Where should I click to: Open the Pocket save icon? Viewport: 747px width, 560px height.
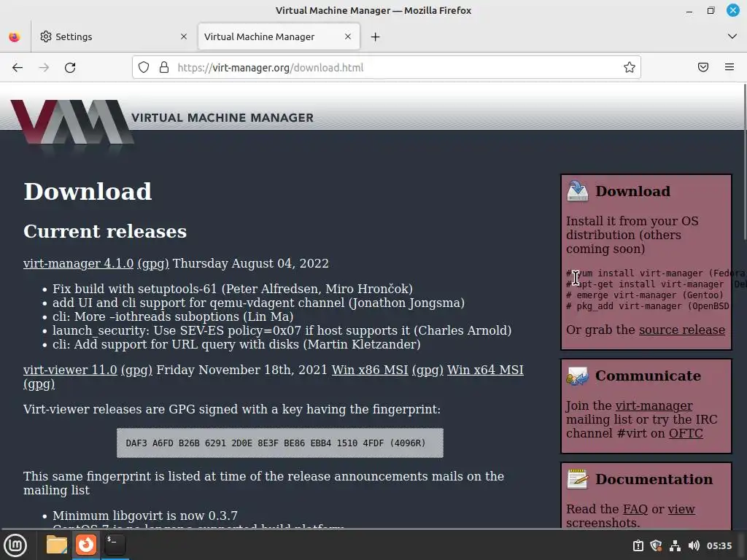(703, 67)
